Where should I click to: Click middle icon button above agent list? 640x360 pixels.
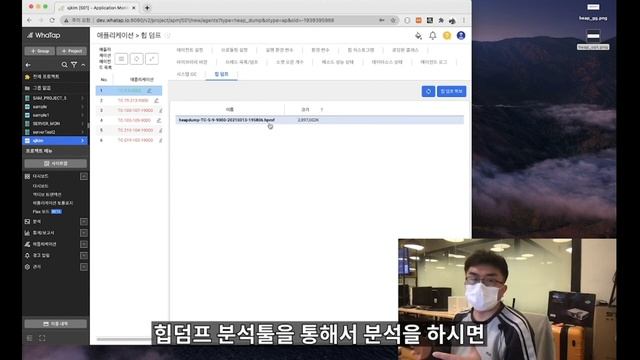tap(137, 59)
